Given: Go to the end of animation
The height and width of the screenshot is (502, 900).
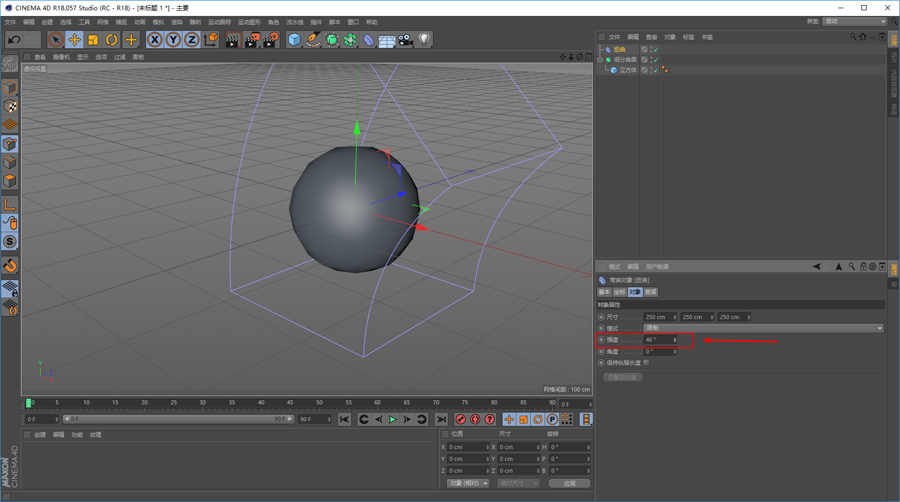Looking at the screenshot, I should [x=441, y=419].
